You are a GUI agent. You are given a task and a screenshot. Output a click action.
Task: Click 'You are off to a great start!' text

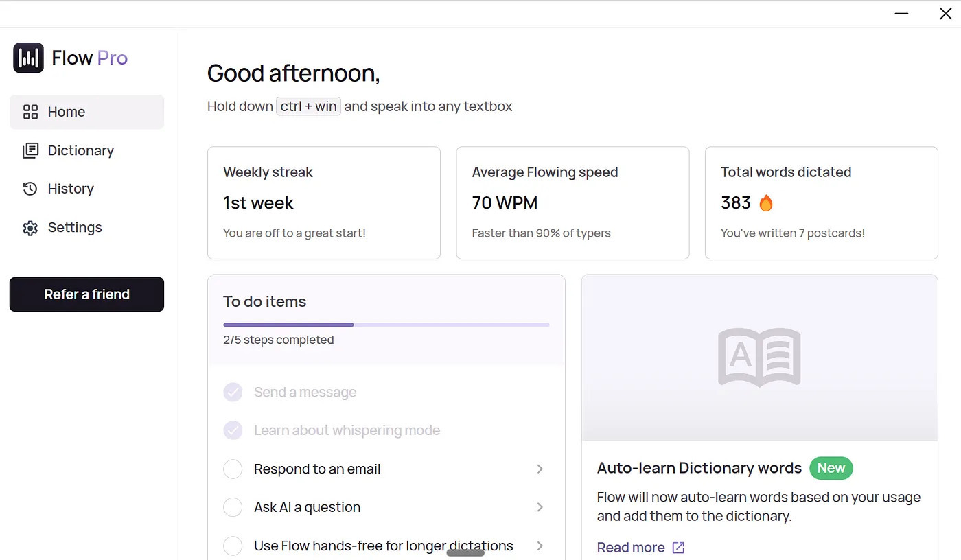click(294, 233)
